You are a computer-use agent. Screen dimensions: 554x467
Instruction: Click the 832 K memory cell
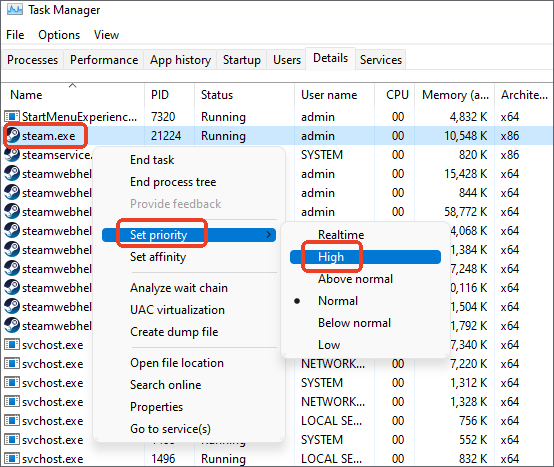(473, 459)
